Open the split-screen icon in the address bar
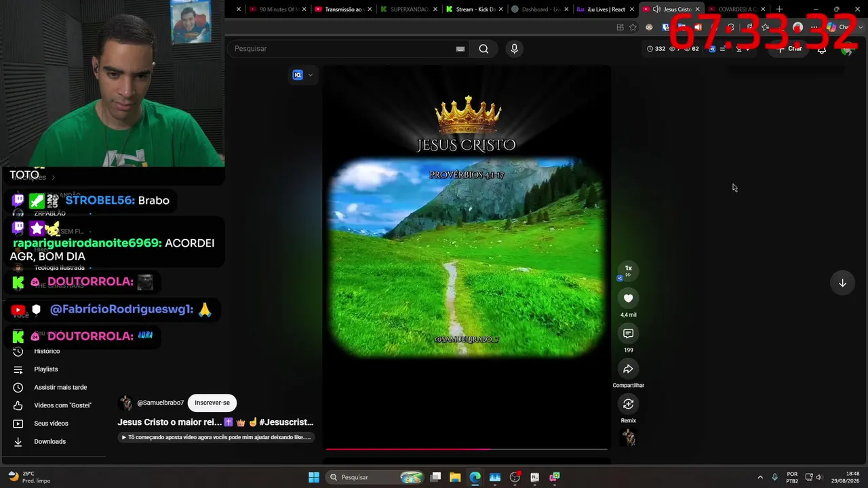This screenshot has width=868, height=488. pyautogui.click(x=620, y=27)
